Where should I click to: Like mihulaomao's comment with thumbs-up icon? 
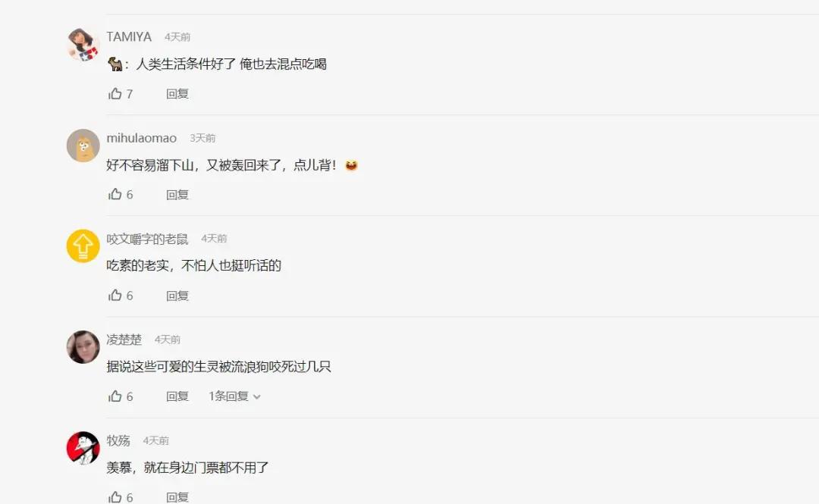[115, 194]
